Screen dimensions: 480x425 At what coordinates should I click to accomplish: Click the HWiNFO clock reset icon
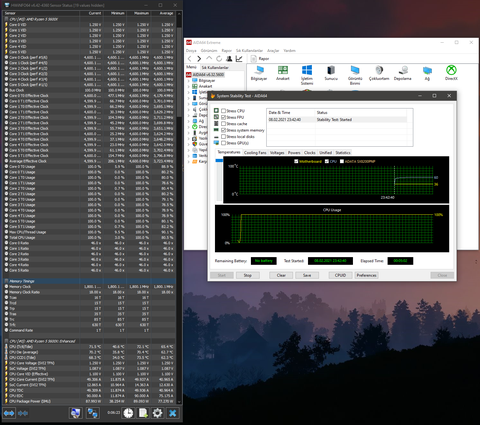128,413
